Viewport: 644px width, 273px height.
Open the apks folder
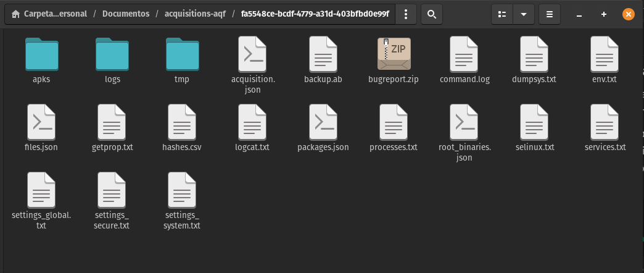pyautogui.click(x=41, y=54)
